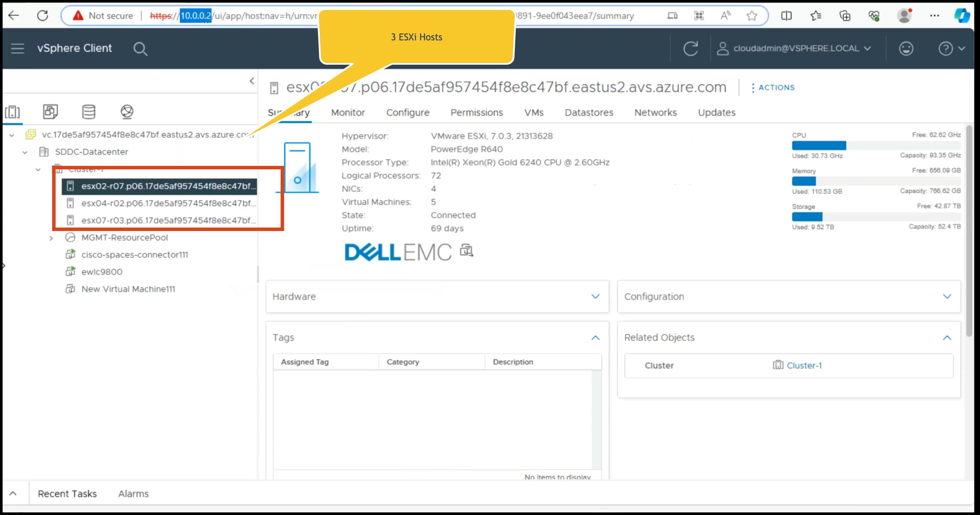Open the VMs and Templates inventory view

(x=50, y=112)
